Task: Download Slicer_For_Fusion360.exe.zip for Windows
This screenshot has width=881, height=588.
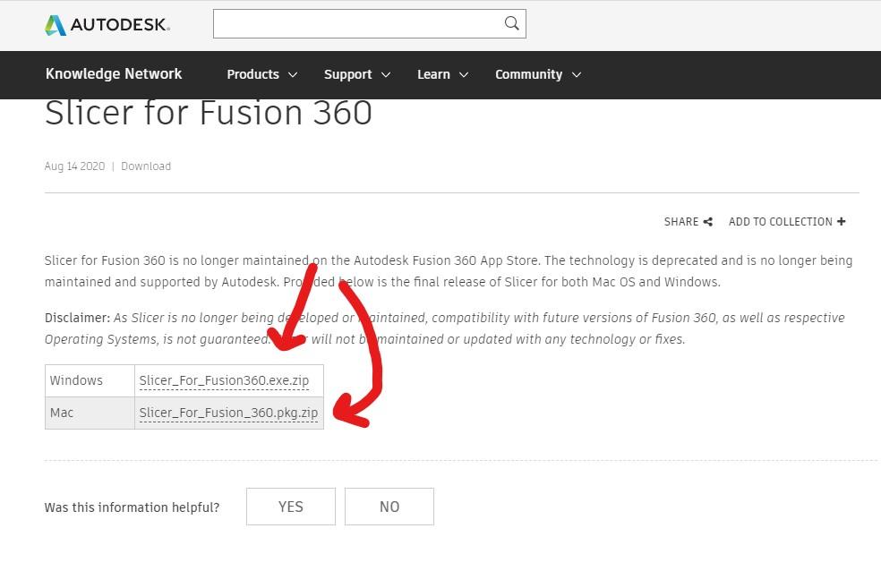Action: coord(224,380)
